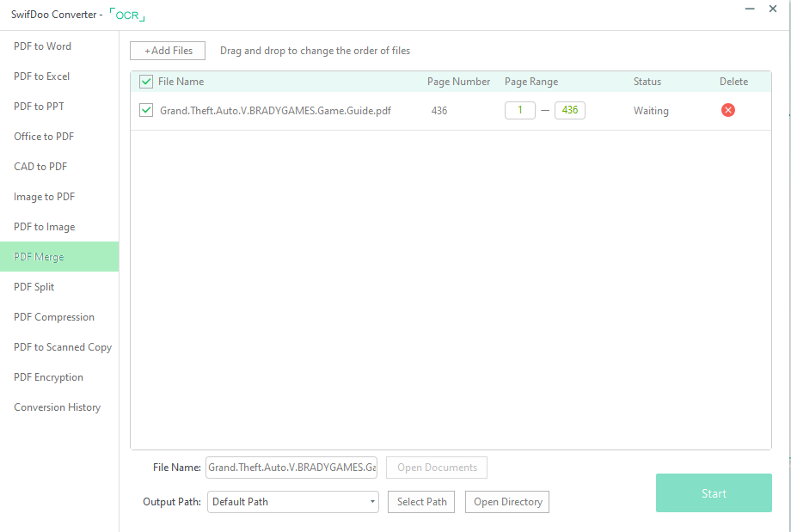Click the Page Range column header

click(x=531, y=82)
